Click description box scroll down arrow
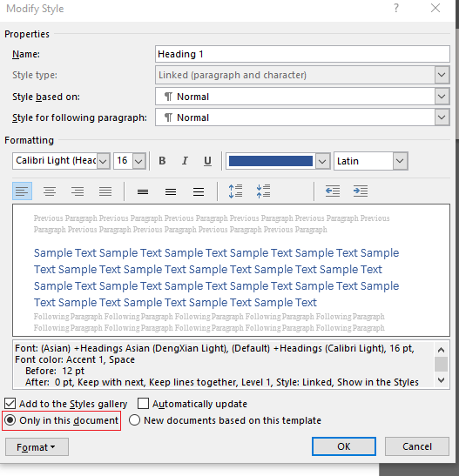 click(x=441, y=380)
